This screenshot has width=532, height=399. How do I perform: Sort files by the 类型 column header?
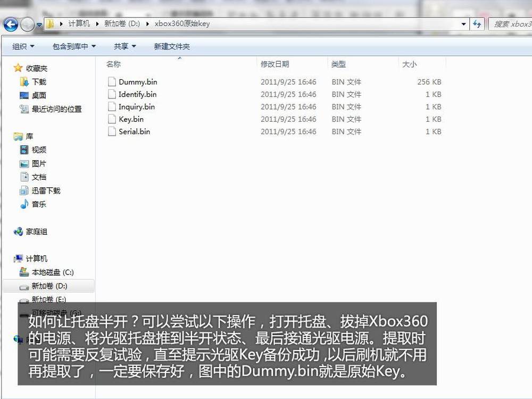point(338,64)
